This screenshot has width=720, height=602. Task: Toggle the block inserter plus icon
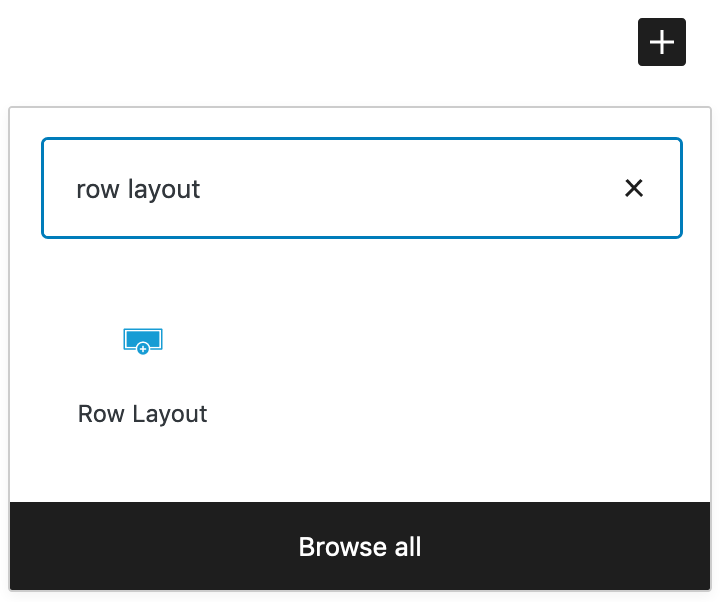click(662, 42)
